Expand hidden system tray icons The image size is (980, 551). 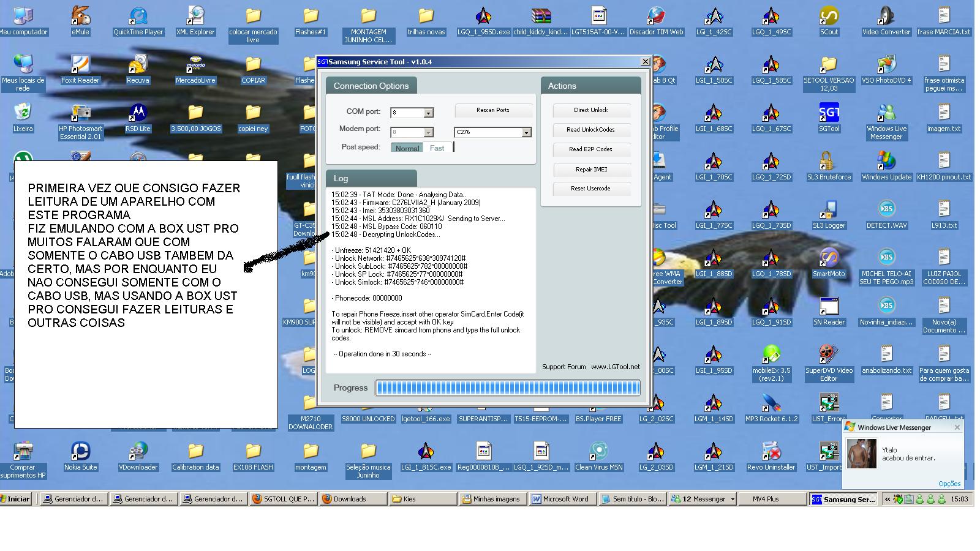click(887, 500)
